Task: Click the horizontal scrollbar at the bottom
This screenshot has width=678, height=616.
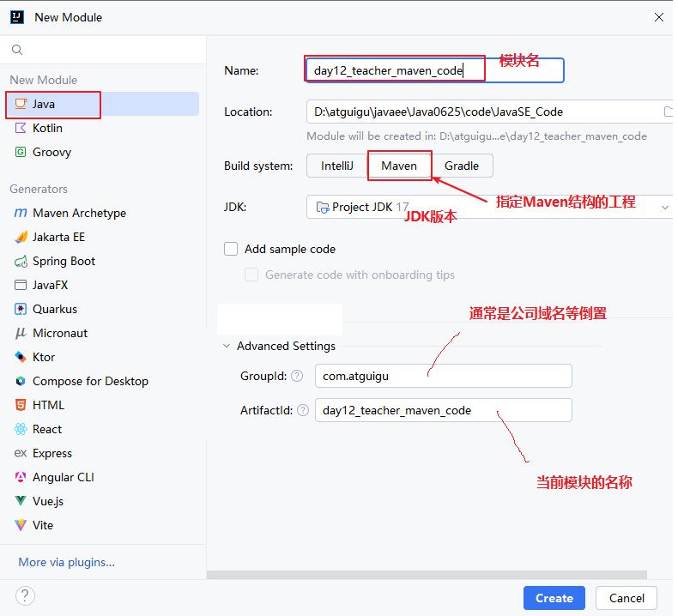Action: (x=427, y=575)
